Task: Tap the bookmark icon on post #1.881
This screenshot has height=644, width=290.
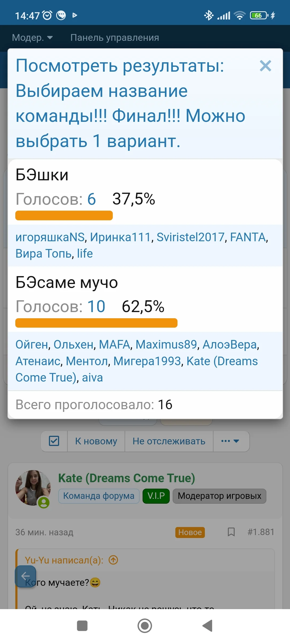Action: (x=231, y=532)
